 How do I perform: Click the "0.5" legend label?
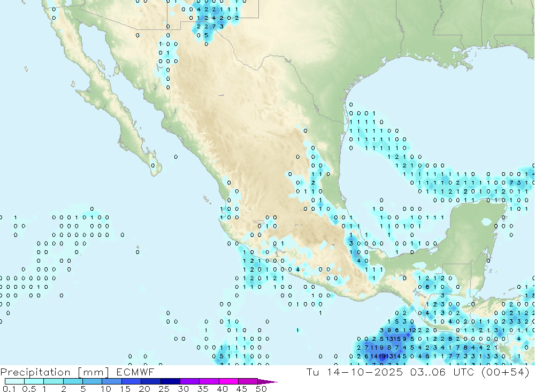click(29, 389)
